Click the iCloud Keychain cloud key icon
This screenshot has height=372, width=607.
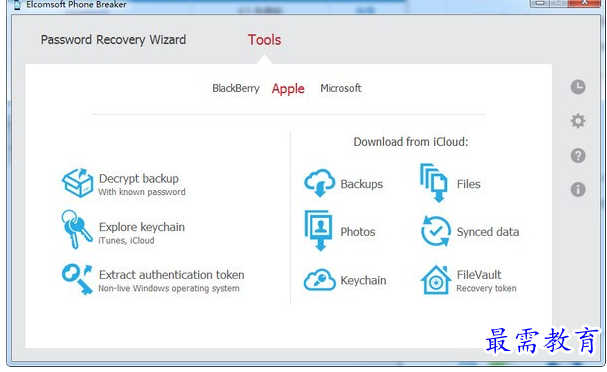(319, 279)
